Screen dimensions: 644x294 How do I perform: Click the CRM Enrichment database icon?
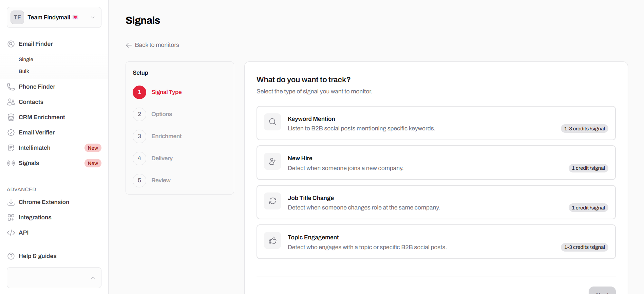click(11, 117)
